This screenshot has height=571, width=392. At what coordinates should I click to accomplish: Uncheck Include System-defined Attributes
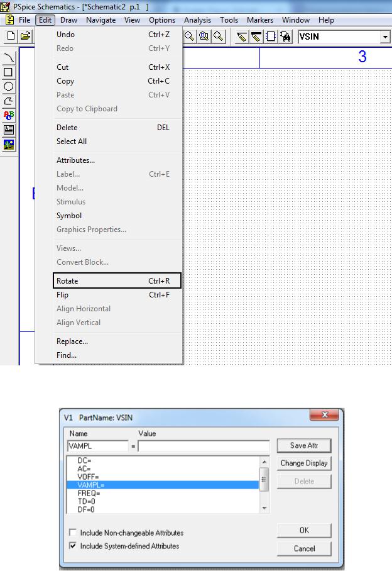[73, 545]
